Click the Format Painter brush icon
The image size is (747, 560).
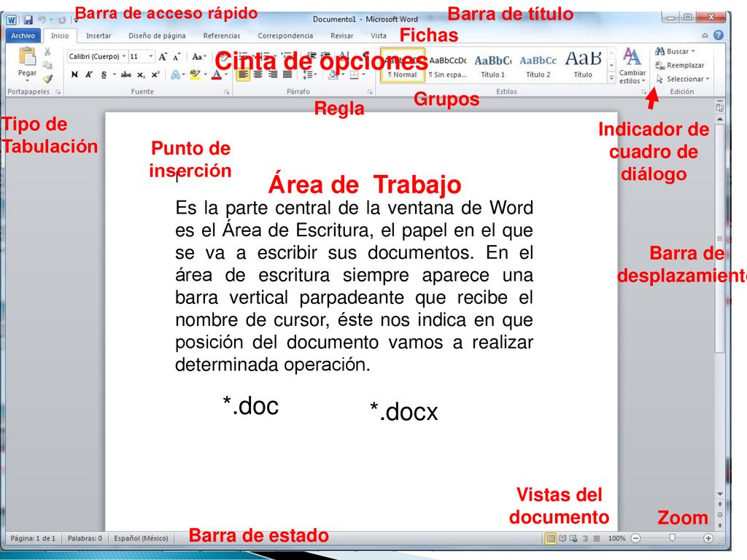point(47,78)
